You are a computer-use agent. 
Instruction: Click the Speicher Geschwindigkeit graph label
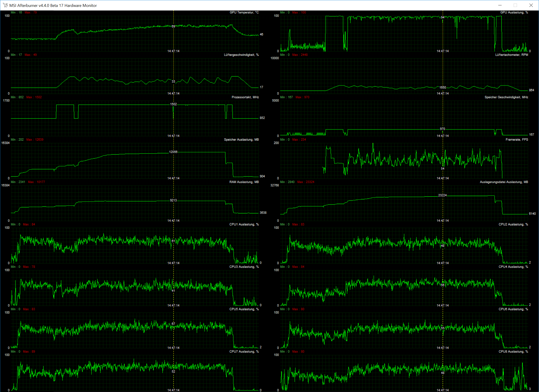506,97
